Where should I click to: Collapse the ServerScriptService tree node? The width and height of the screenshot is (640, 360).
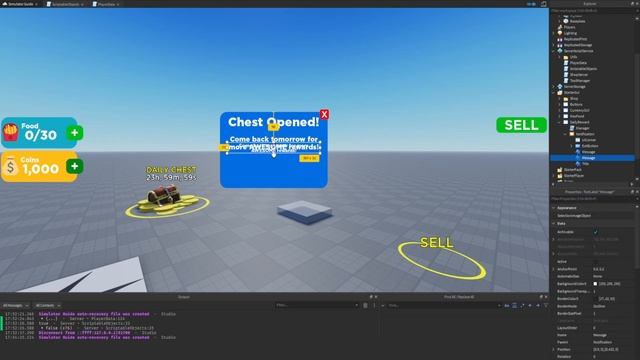pos(554,51)
